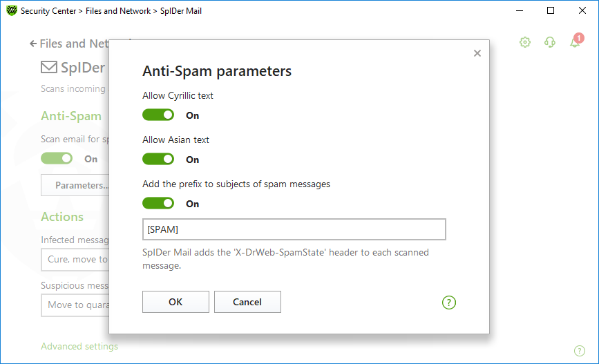Go back using the Files and Network arrow
The width and height of the screenshot is (599, 364).
[33, 44]
